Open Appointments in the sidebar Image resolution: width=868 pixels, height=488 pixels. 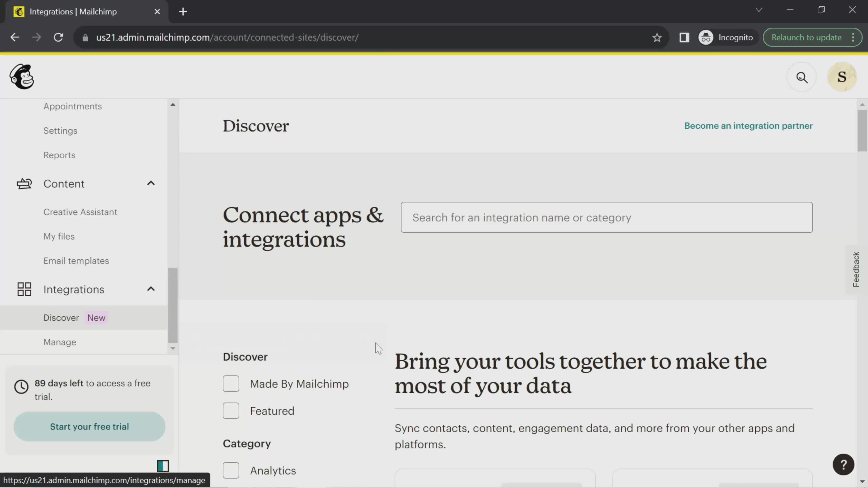point(72,106)
